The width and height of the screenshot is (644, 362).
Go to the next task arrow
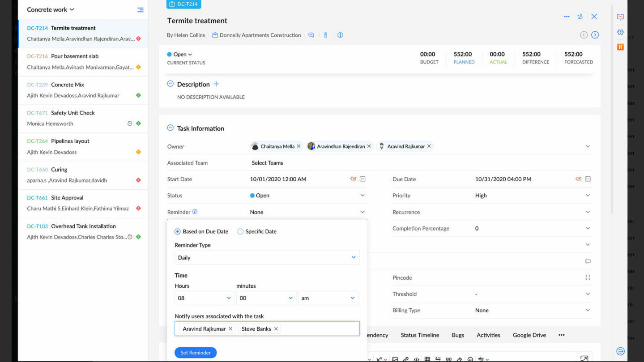(595, 35)
